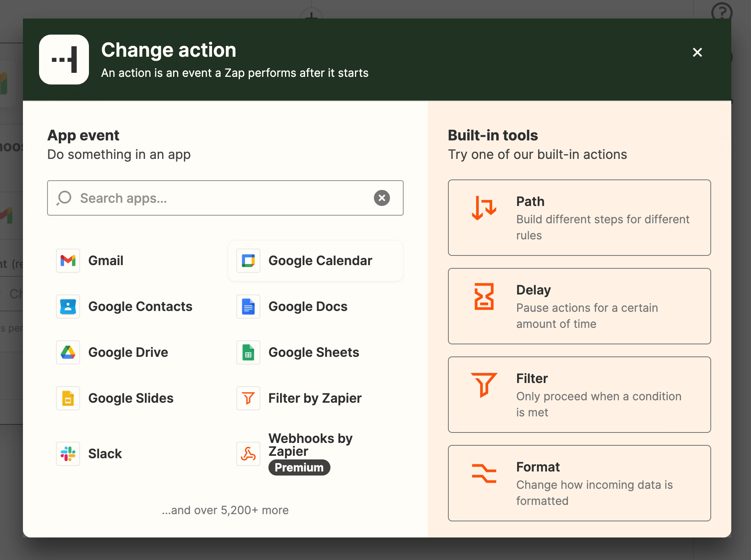Choose Filter by Zapier app
This screenshot has width=751, height=560.
(x=316, y=398)
